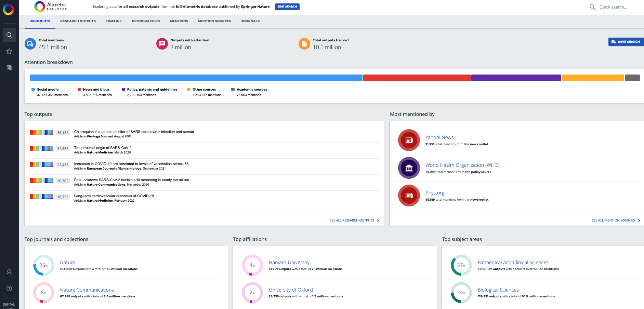Select the search magnifier icon in left sidebar
Screen dimensions: 644x309
[9, 35]
